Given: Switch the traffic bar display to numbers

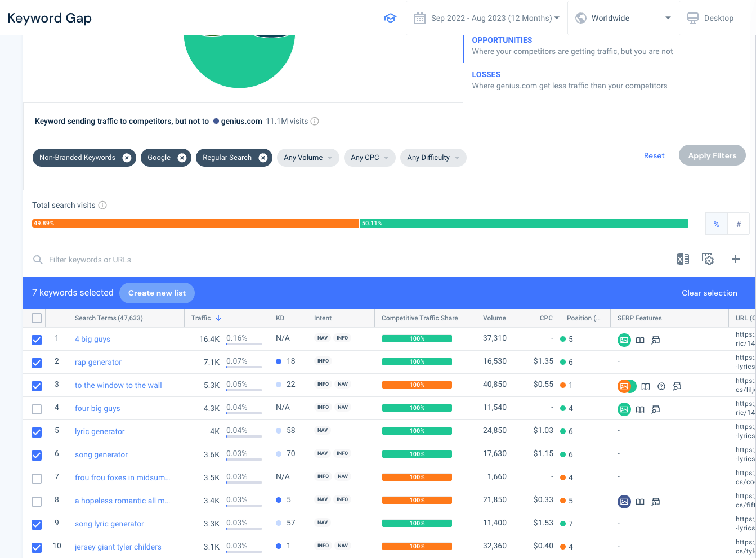Looking at the screenshot, I should 738,224.
